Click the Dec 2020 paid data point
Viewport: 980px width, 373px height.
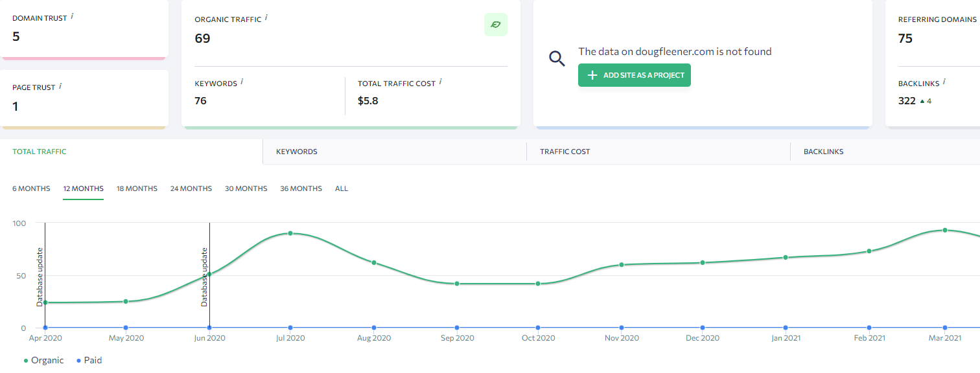(703, 328)
